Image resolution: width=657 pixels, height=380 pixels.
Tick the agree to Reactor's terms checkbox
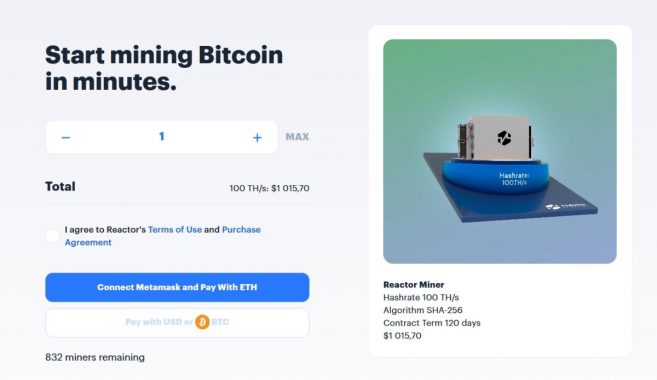point(52,236)
